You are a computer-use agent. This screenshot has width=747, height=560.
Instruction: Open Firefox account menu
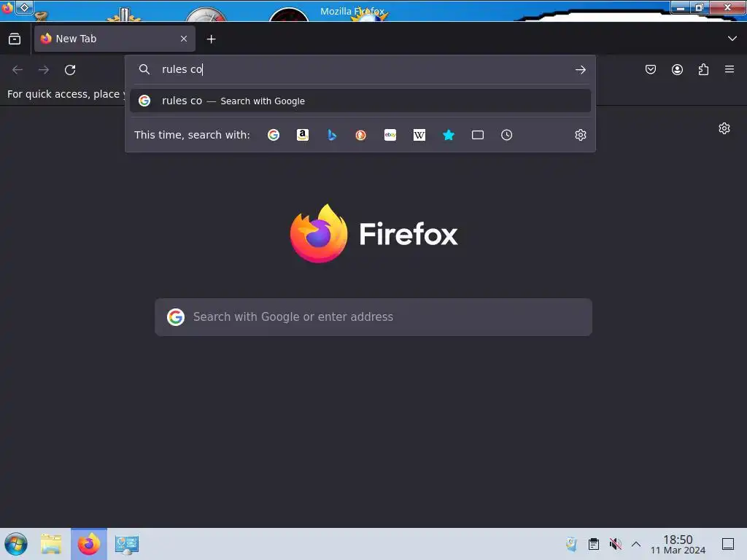[x=677, y=69]
